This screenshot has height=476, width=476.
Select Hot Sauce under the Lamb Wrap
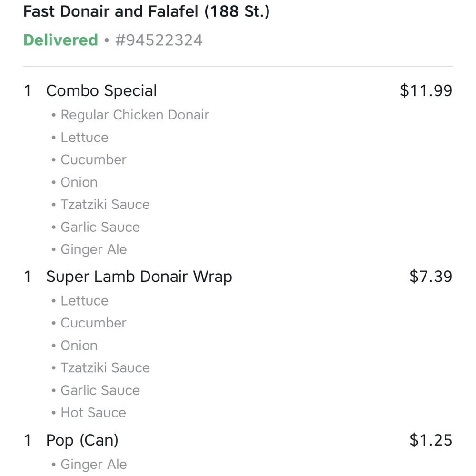click(x=93, y=413)
